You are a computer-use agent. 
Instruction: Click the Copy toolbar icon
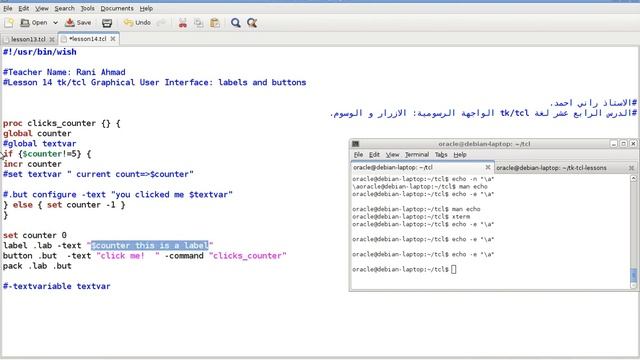(199, 23)
